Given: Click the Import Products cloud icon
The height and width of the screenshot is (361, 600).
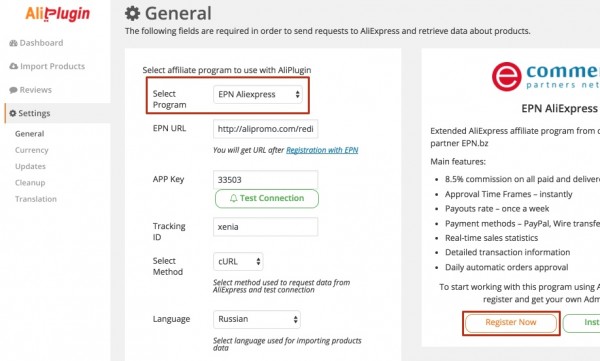Looking at the screenshot, I should click(x=13, y=66).
